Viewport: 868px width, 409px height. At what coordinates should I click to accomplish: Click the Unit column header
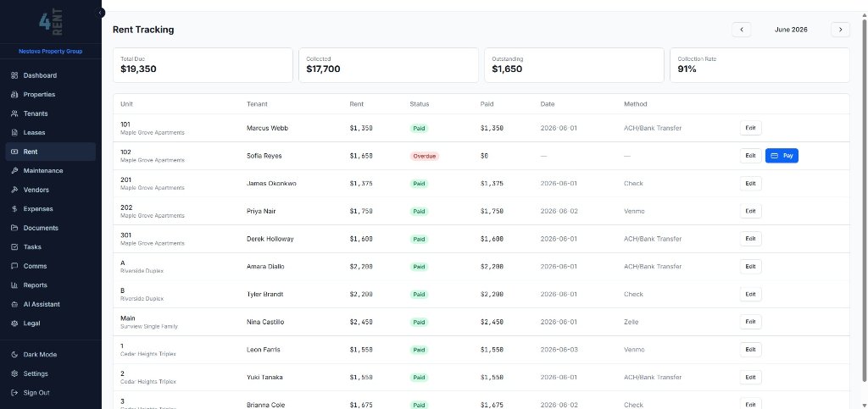pyautogui.click(x=126, y=104)
